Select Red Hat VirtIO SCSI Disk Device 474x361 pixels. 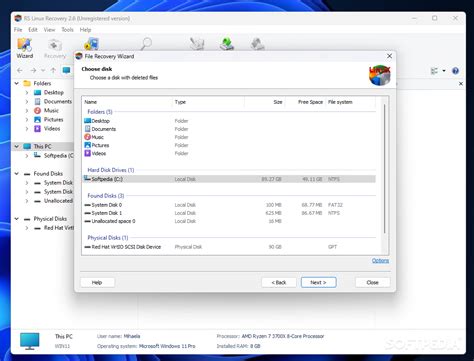pyautogui.click(x=229, y=247)
